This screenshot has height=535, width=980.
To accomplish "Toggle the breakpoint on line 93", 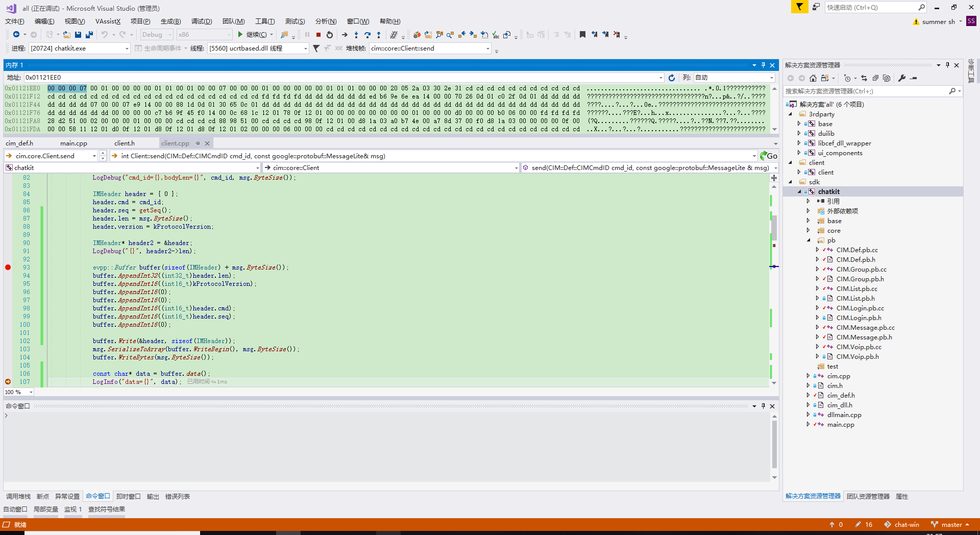I will click(x=8, y=267).
